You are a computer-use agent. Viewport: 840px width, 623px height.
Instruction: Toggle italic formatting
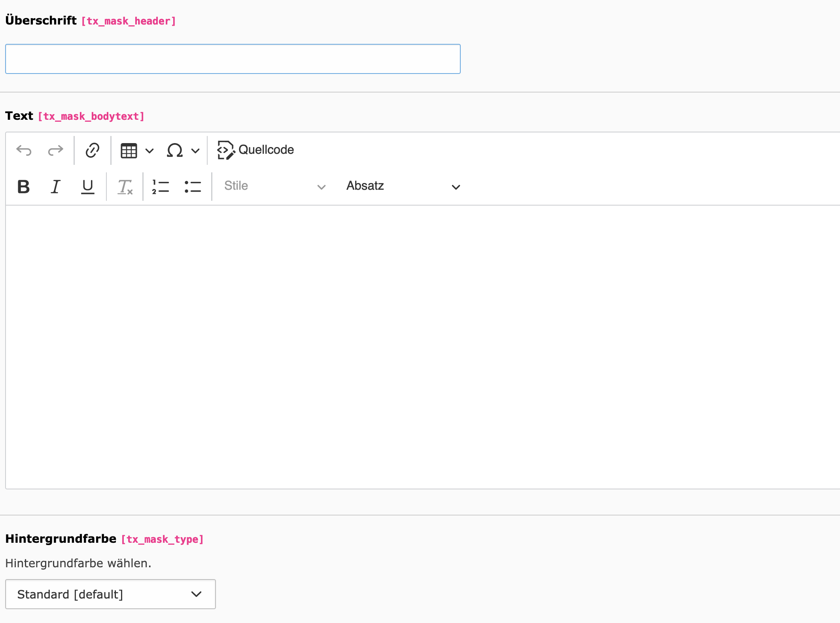(x=56, y=187)
